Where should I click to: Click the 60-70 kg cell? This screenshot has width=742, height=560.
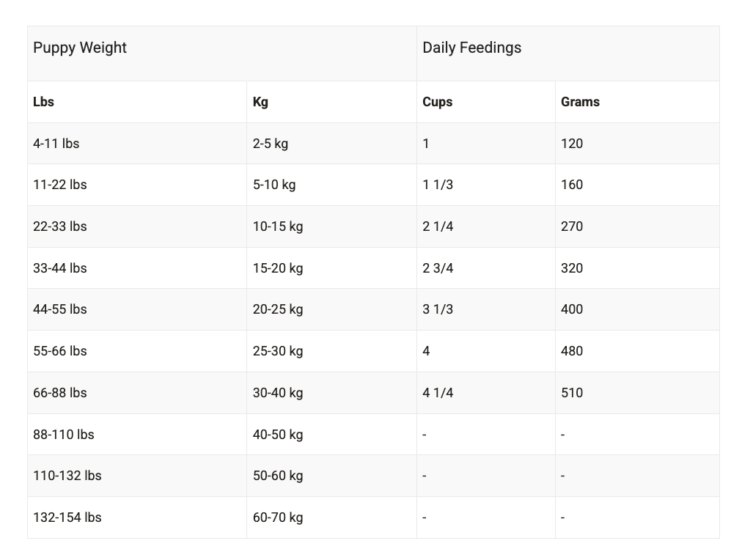[278, 517]
